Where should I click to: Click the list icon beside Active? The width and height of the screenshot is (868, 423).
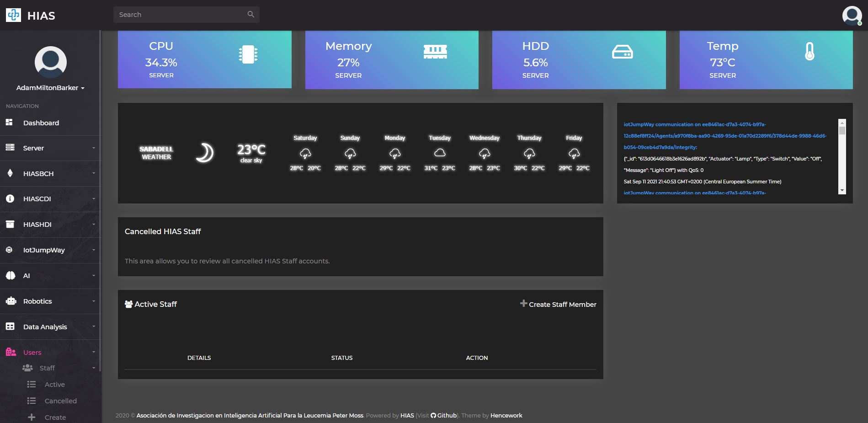tap(32, 384)
